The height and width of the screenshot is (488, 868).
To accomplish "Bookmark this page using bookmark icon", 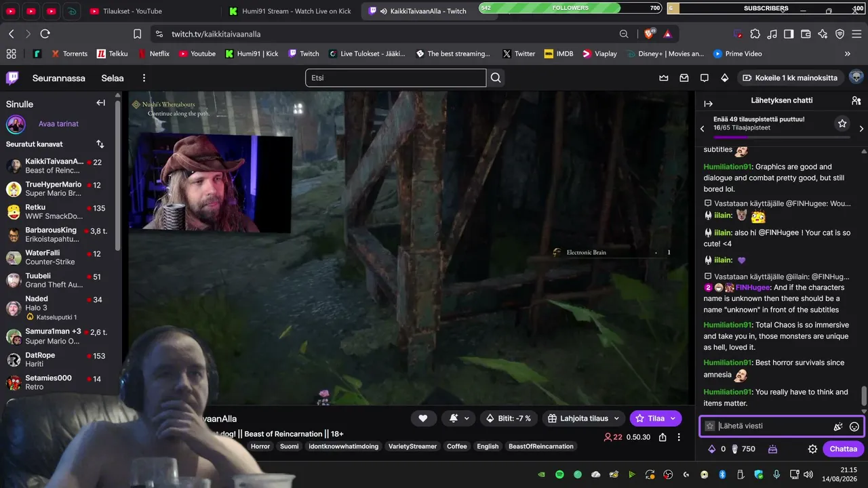I will pos(138,34).
